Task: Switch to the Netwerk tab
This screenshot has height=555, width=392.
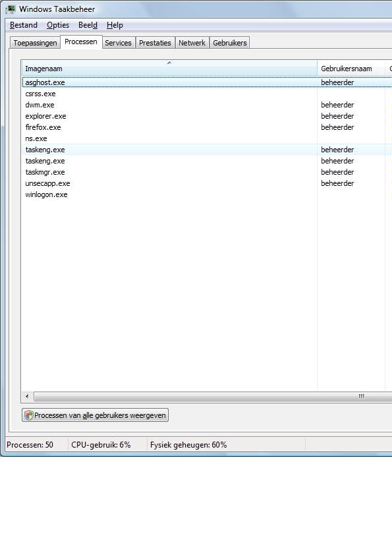Action: 192,43
